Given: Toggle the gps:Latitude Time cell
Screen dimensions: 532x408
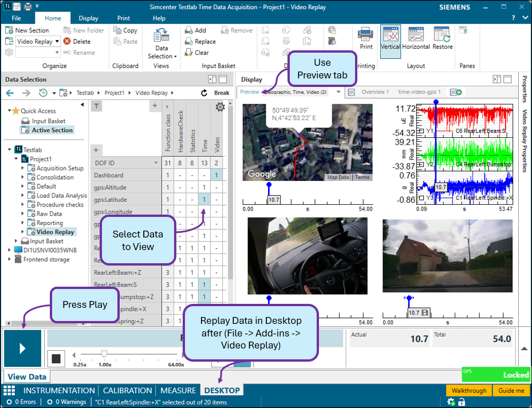Looking at the screenshot, I should tap(204, 199).
